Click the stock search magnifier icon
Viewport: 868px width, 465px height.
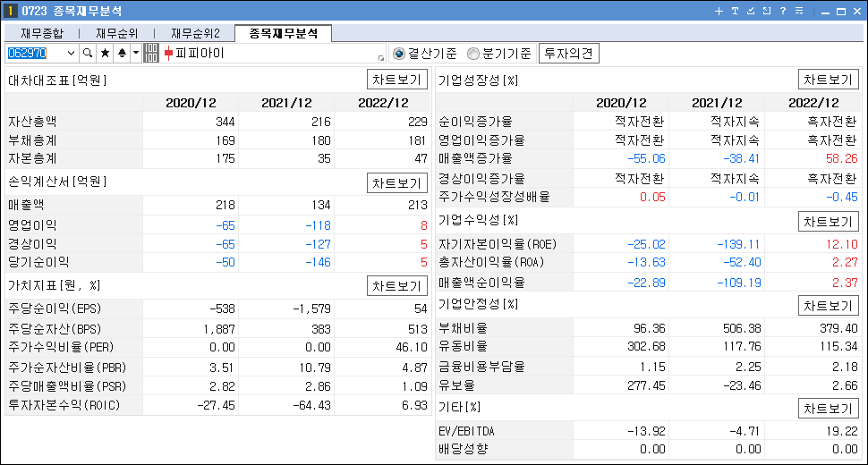click(x=88, y=53)
